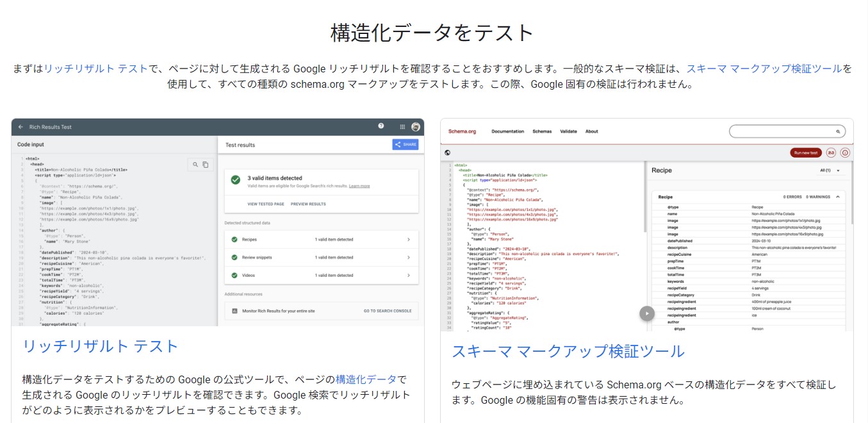
Task: Click the search magnifier in the Code input panel
Action: [x=195, y=165]
